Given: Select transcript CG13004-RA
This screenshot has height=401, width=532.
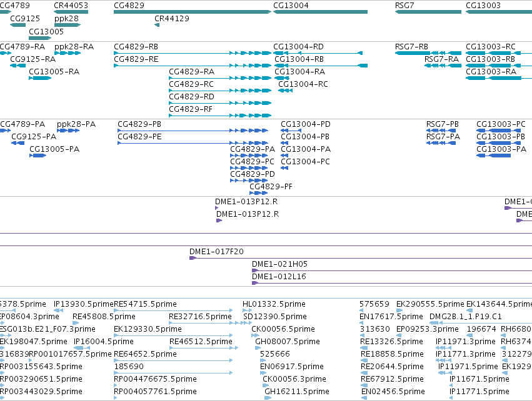Looking at the screenshot, I should [281, 78].
